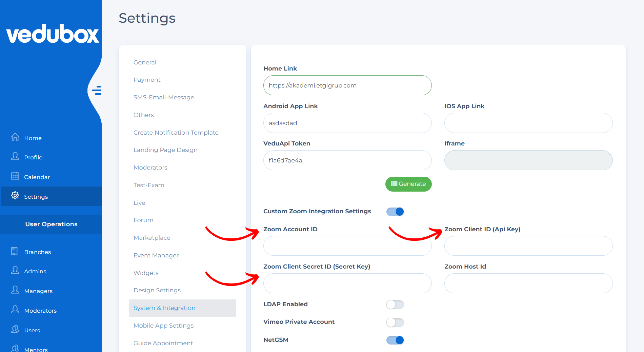Open Mobile App Settings
The image size is (644, 352).
tap(163, 326)
